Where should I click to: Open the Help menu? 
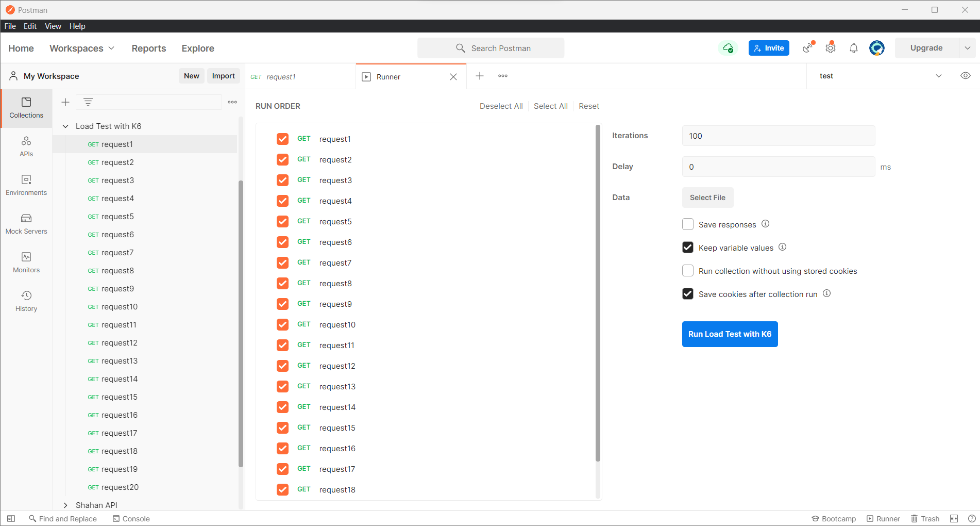coord(77,26)
